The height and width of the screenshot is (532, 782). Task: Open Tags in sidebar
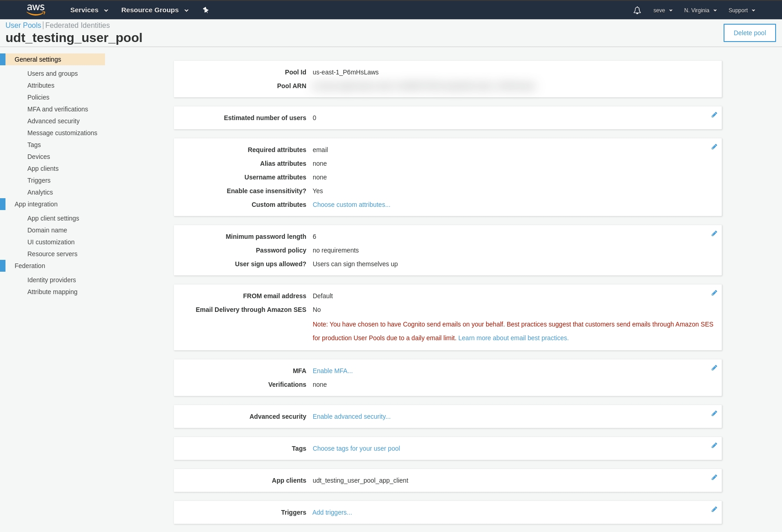click(x=34, y=145)
